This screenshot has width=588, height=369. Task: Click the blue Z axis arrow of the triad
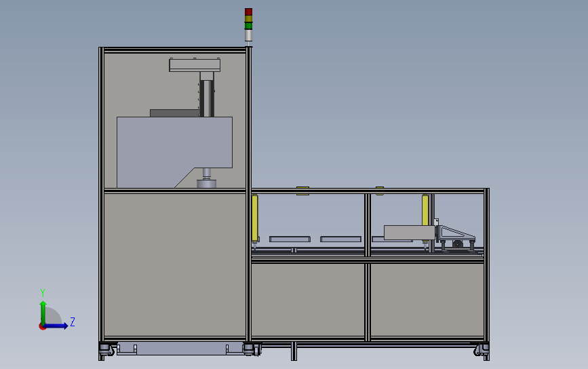[56, 326]
